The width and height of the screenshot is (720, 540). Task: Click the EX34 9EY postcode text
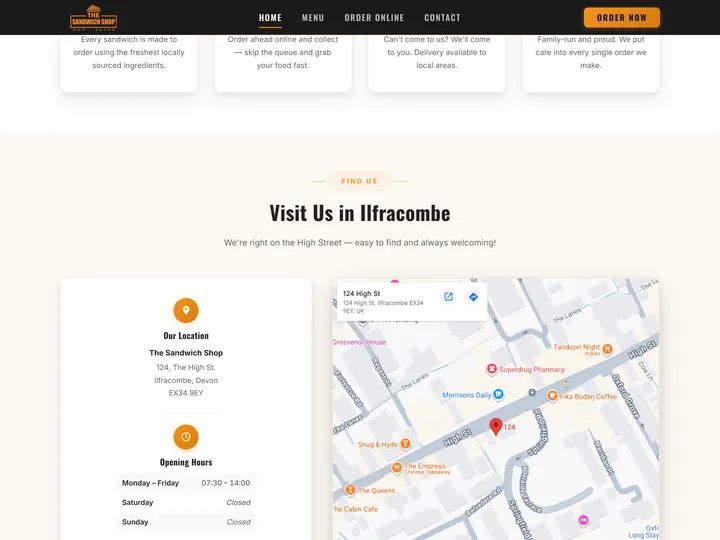[186, 393]
